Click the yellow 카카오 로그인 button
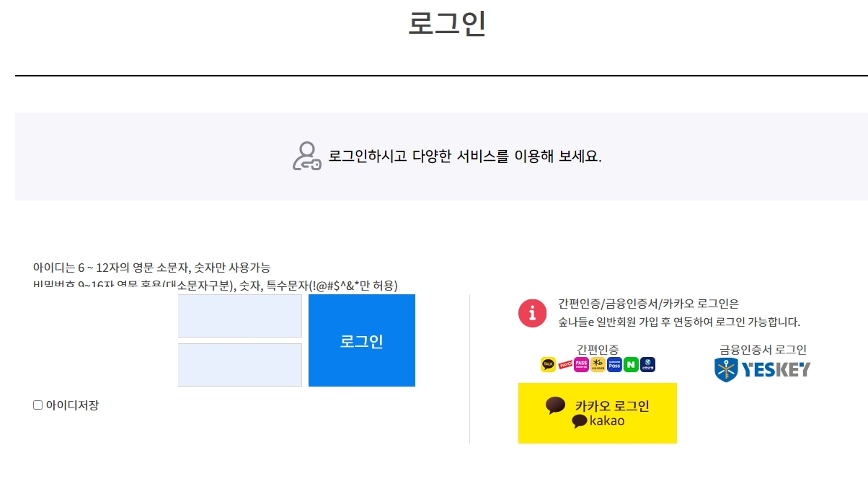This screenshot has height=489, width=868. 598,413
